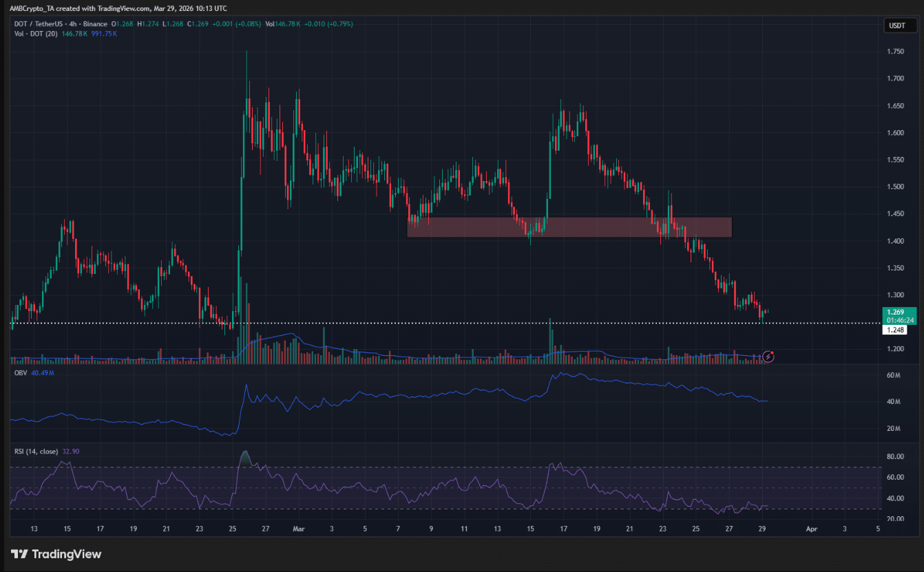Click the AMBCrypto_TA attribution link
Viewport: 924px width, 572px height.
(30, 8)
